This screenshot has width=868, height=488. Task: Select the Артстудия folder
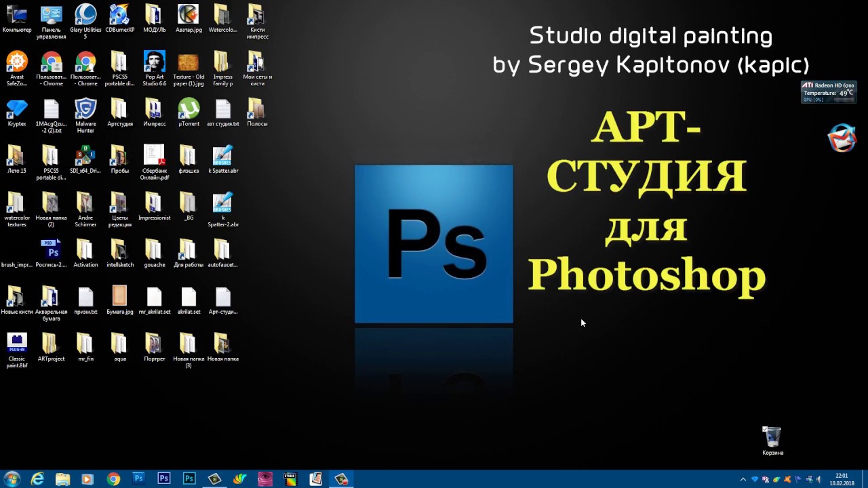(x=120, y=113)
